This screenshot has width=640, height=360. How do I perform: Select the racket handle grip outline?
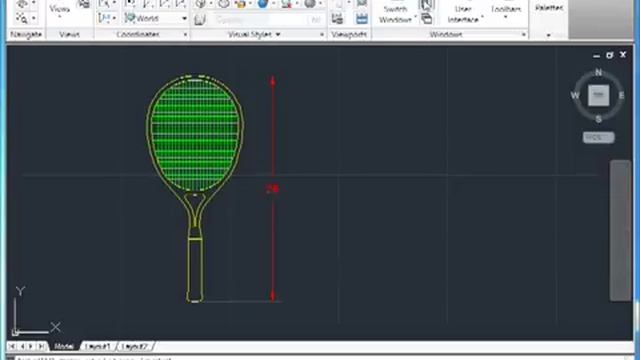(195, 271)
